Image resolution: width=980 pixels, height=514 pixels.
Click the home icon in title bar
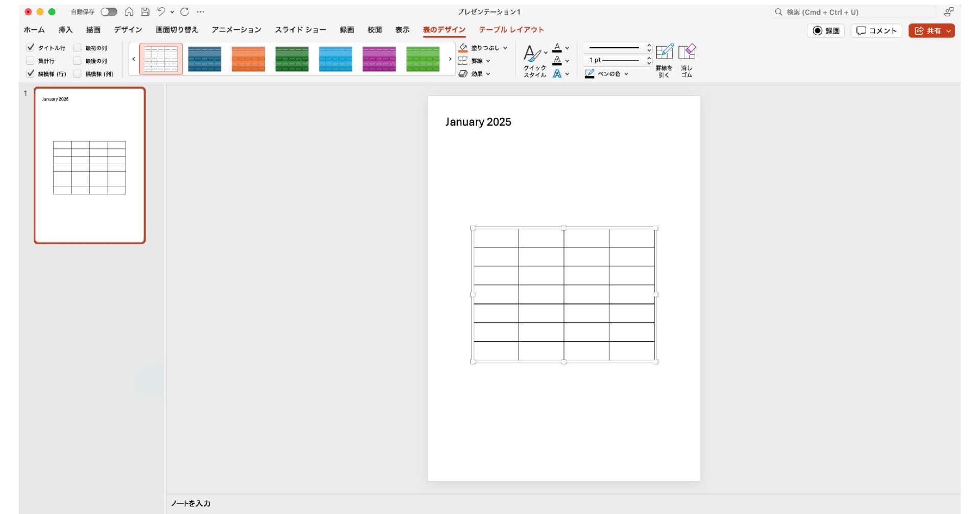click(x=129, y=12)
